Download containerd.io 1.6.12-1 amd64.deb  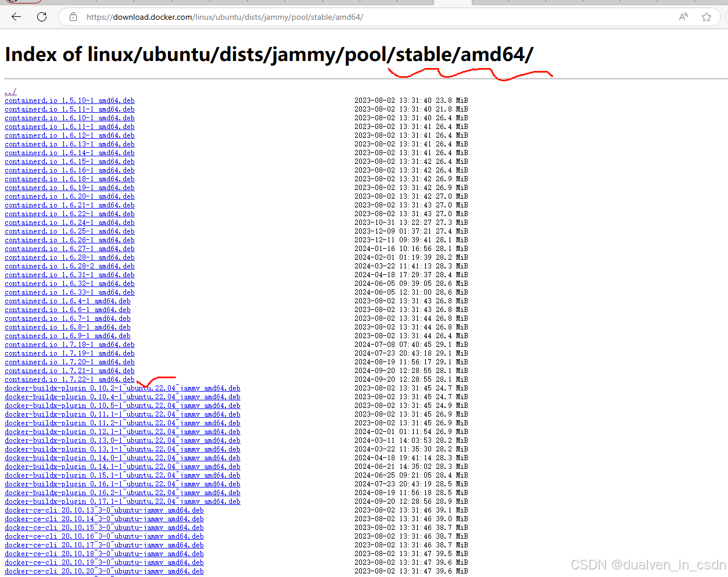click(70, 135)
